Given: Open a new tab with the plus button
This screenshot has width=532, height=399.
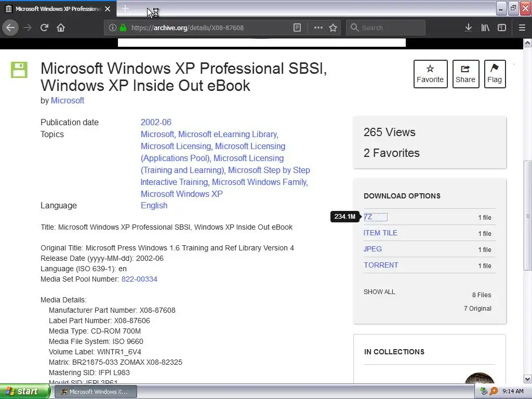Looking at the screenshot, I should (x=125, y=8).
